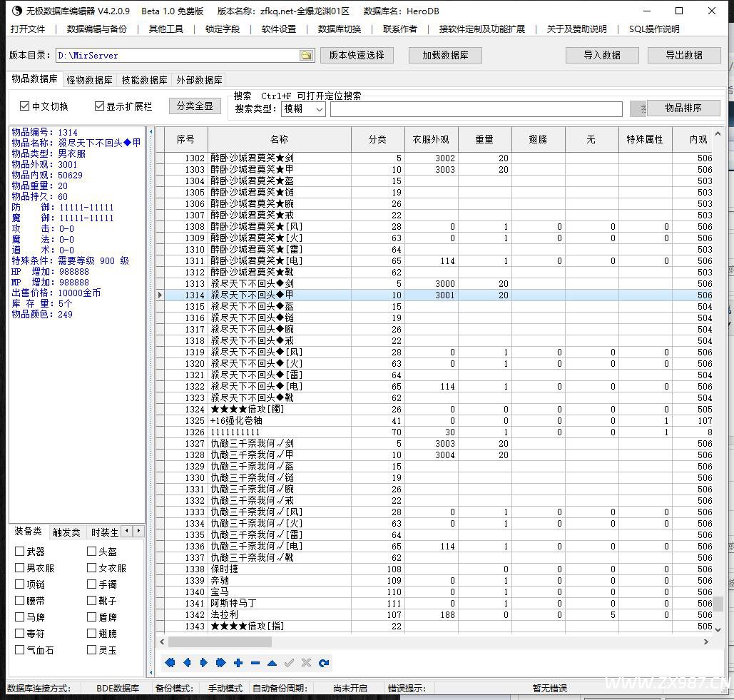Switch to the 怪物数据库 tab

[x=89, y=80]
